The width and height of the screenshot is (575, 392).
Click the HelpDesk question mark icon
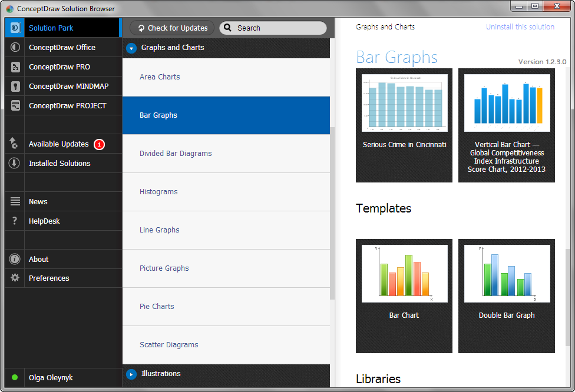pos(15,221)
